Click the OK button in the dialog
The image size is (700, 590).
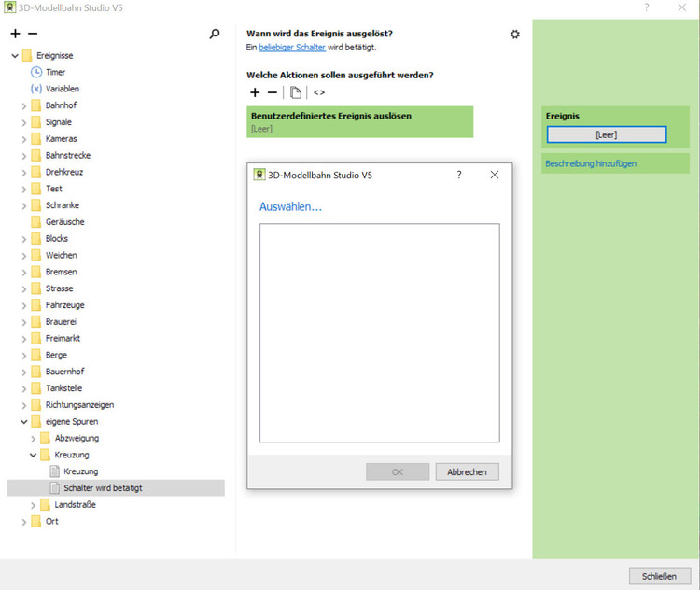398,471
